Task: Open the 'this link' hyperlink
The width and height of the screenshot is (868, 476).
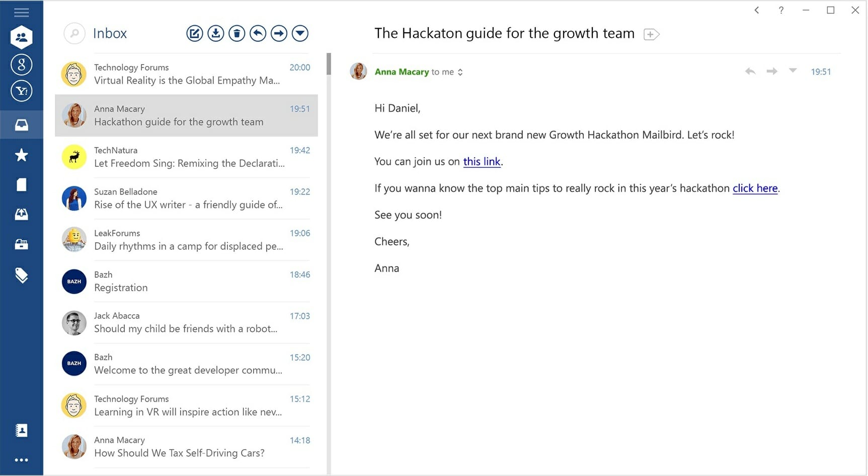Action: [482, 162]
